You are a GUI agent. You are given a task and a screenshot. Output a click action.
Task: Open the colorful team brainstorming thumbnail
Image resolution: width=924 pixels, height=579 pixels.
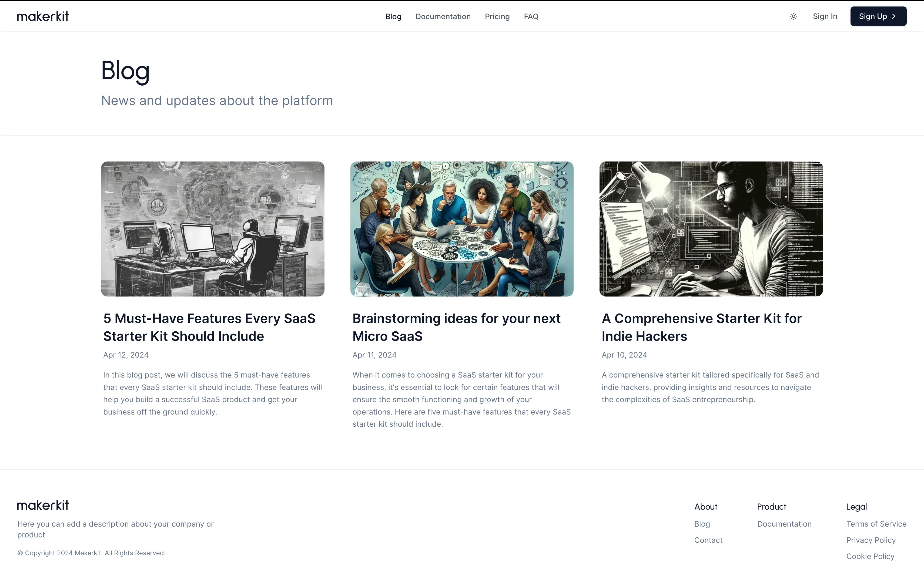click(462, 229)
